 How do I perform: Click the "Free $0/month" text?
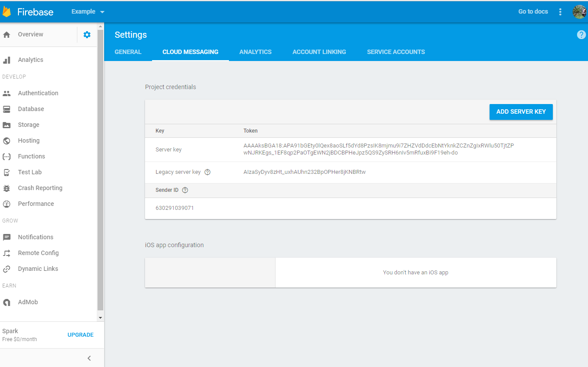tap(19, 339)
